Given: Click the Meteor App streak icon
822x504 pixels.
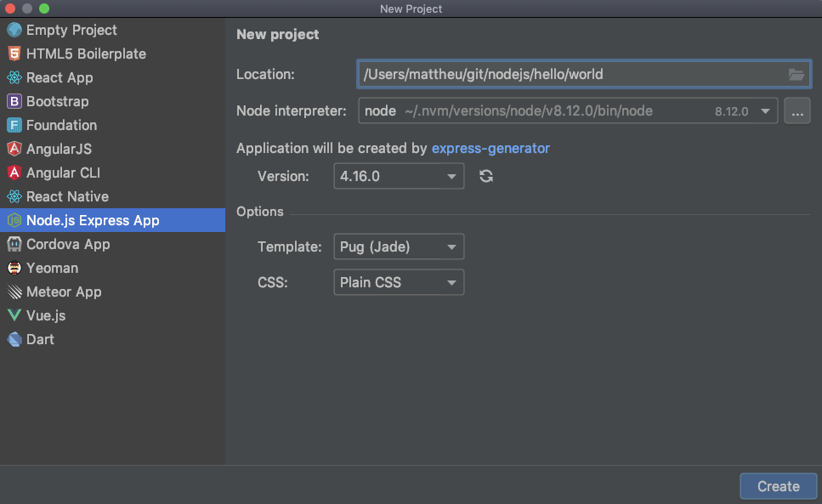Looking at the screenshot, I should (x=14, y=292).
